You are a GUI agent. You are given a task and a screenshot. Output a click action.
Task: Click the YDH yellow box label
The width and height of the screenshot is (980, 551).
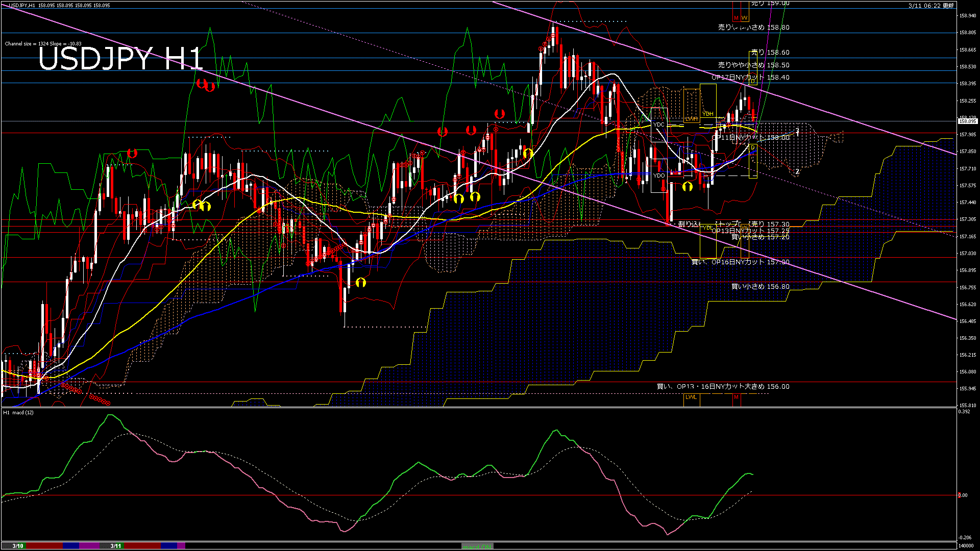[x=707, y=114]
